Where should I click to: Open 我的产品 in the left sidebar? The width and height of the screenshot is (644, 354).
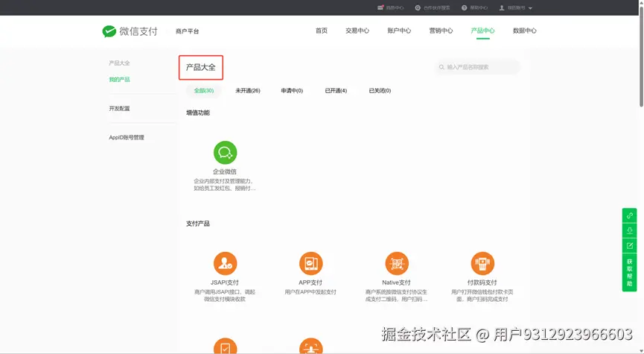click(120, 79)
